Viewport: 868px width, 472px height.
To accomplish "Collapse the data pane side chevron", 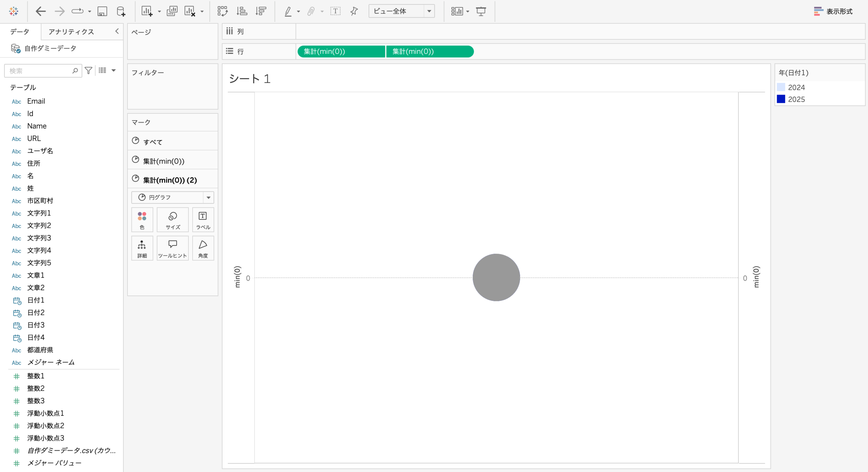I will 117,31.
